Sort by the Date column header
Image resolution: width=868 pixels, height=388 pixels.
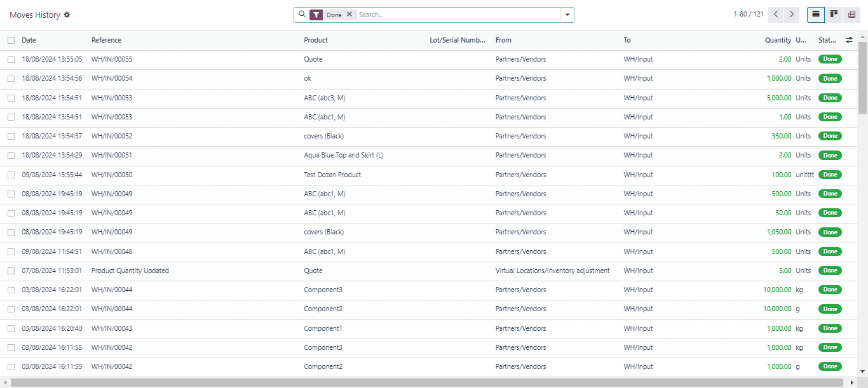pyautogui.click(x=29, y=40)
